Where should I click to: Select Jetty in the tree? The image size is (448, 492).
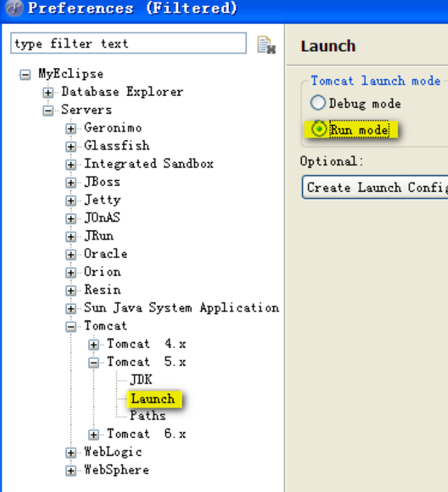coord(103,200)
